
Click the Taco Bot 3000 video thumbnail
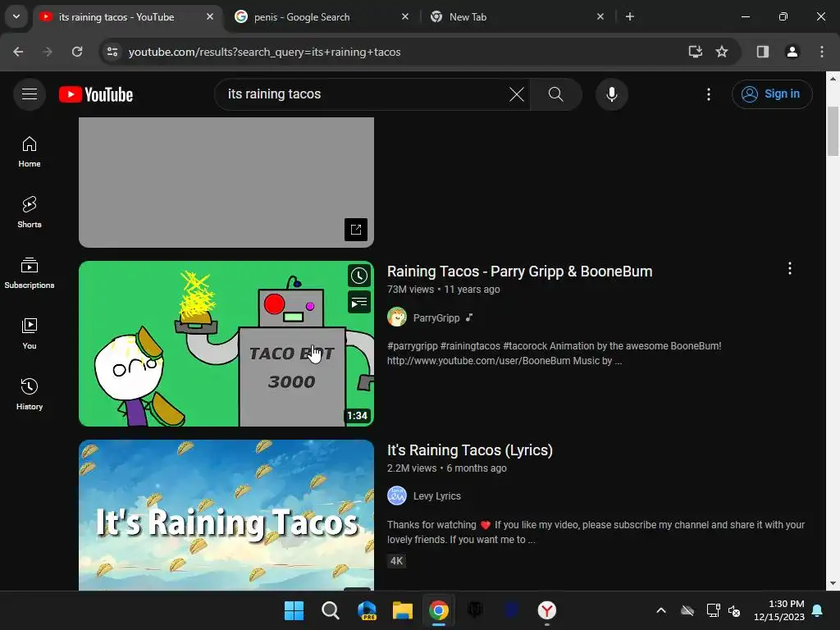click(226, 344)
